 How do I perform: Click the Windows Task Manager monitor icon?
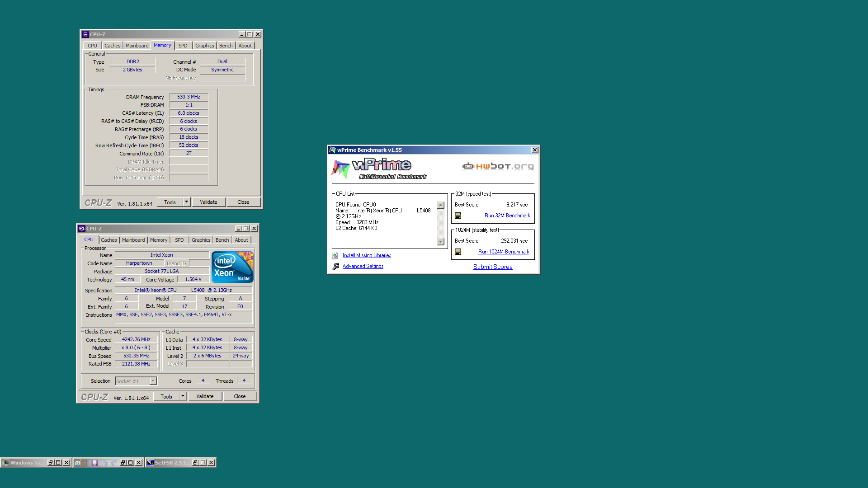[x=6, y=463]
